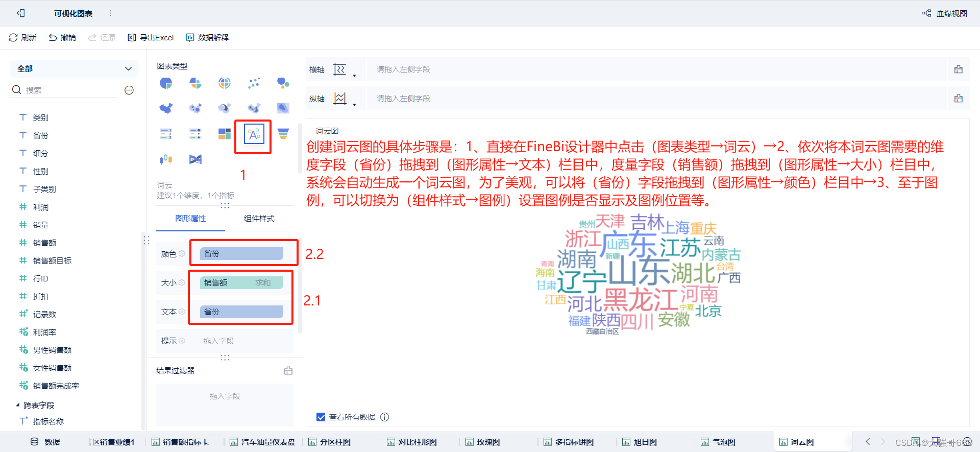Open color settings gear next to 颜色

click(182, 254)
